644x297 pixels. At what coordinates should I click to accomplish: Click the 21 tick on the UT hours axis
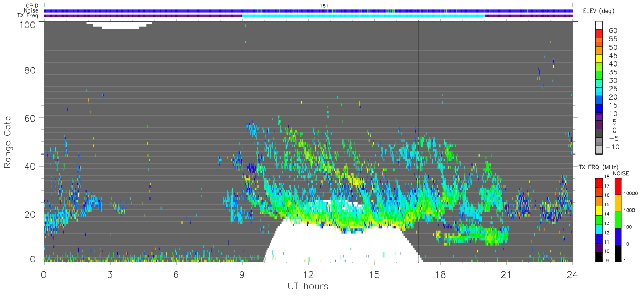(507, 274)
